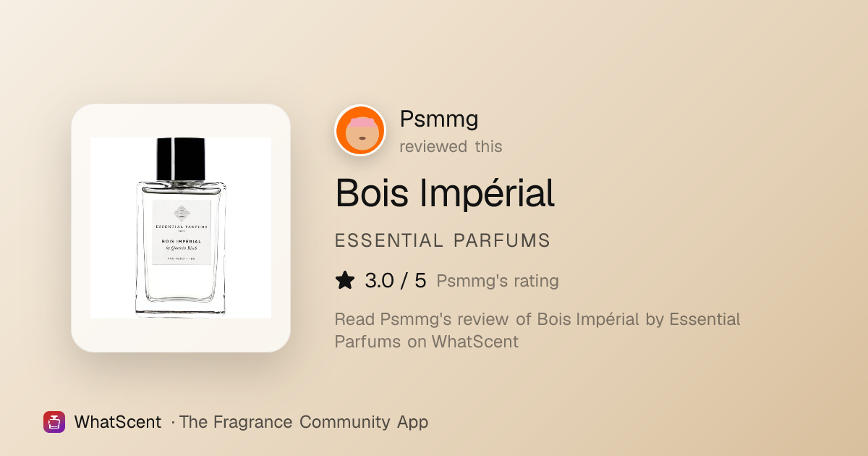Open the "Read Psmmg's review" description text

(x=537, y=330)
